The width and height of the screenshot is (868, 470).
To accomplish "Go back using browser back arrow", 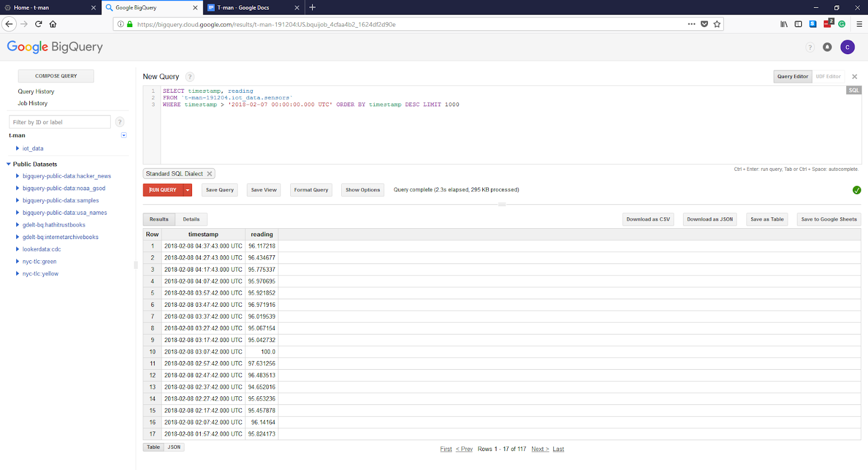I will (9, 24).
